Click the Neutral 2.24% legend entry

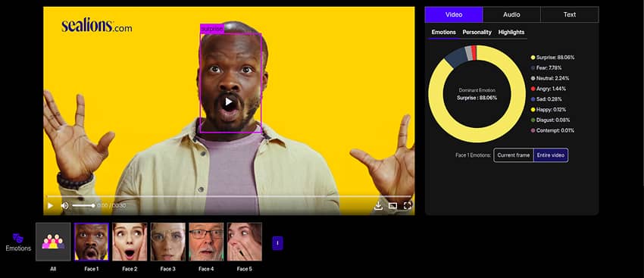point(549,78)
